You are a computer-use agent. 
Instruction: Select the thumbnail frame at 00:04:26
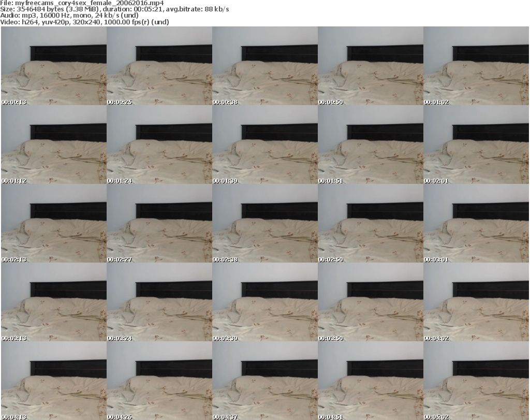pos(159,381)
